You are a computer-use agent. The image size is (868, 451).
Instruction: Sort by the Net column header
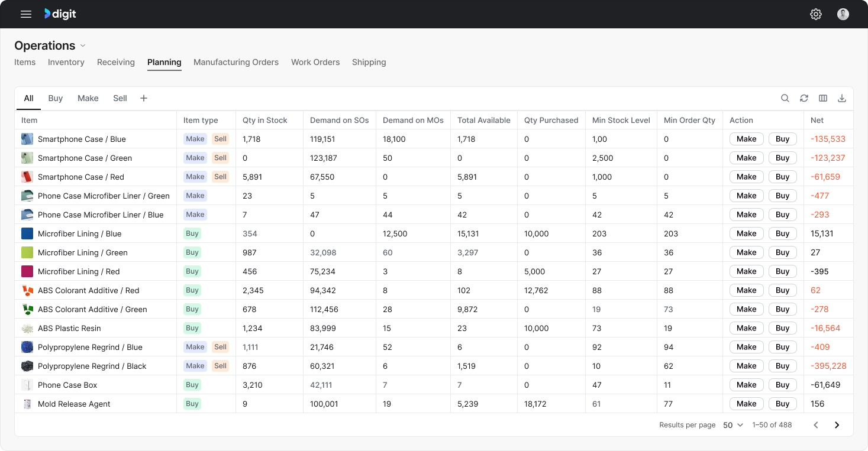pos(817,120)
